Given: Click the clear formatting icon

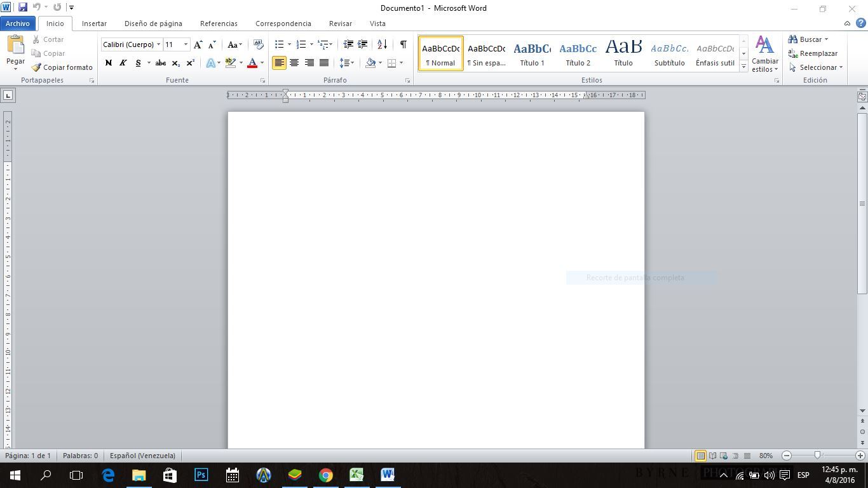Looking at the screenshot, I should pos(258,44).
